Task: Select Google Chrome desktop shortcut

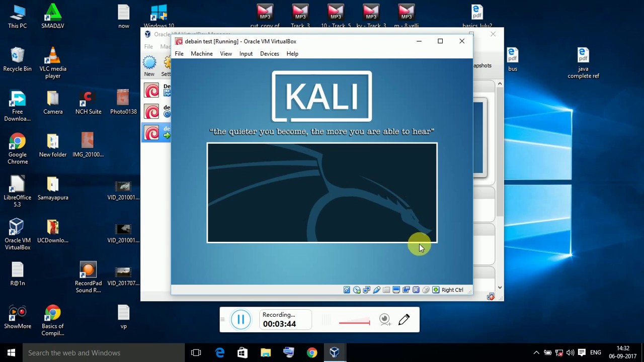Action: [x=18, y=149]
